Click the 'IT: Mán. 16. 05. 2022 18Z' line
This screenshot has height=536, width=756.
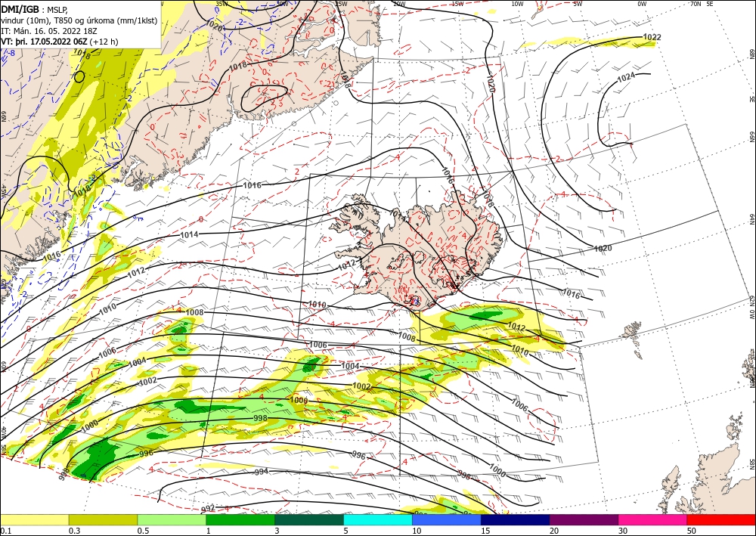49,31
